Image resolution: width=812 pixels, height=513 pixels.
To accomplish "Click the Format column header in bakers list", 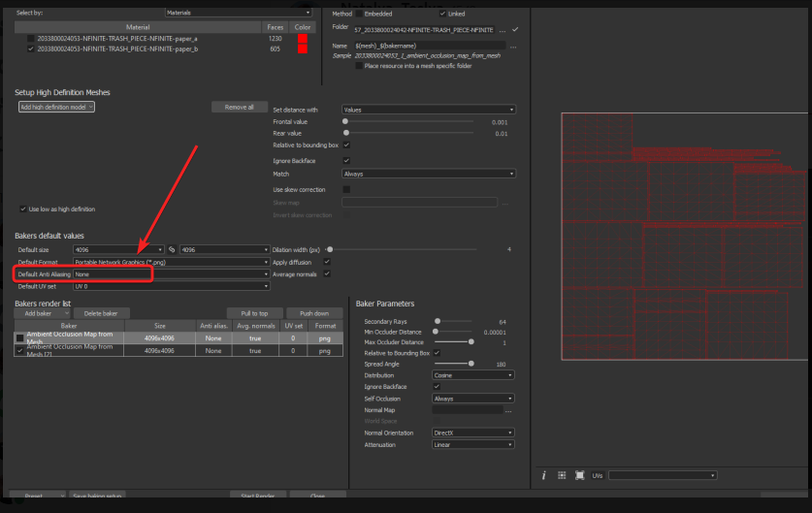I will [x=325, y=326].
